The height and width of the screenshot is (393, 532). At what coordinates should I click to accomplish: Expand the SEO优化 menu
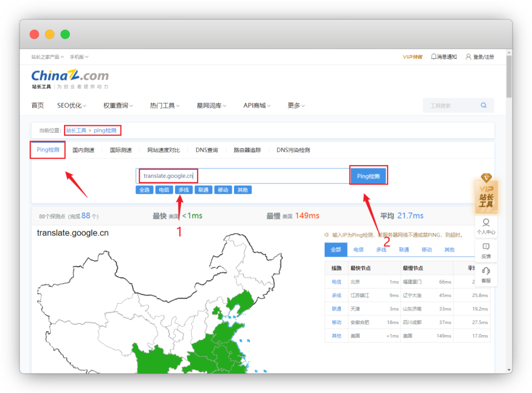(x=71, y=106)
